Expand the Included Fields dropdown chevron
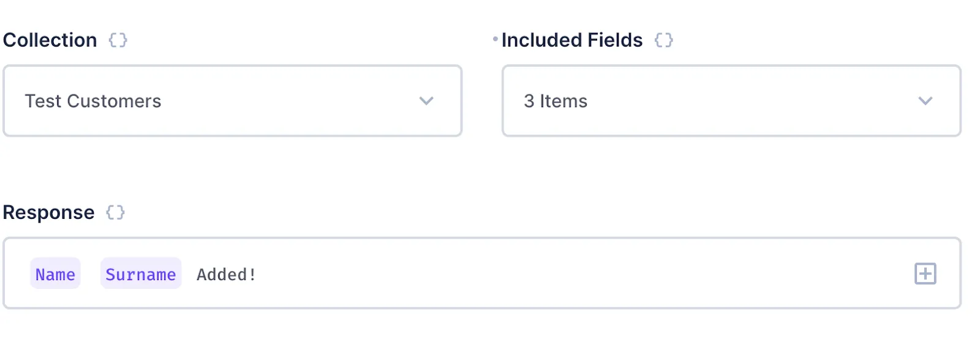 [925, 101]
